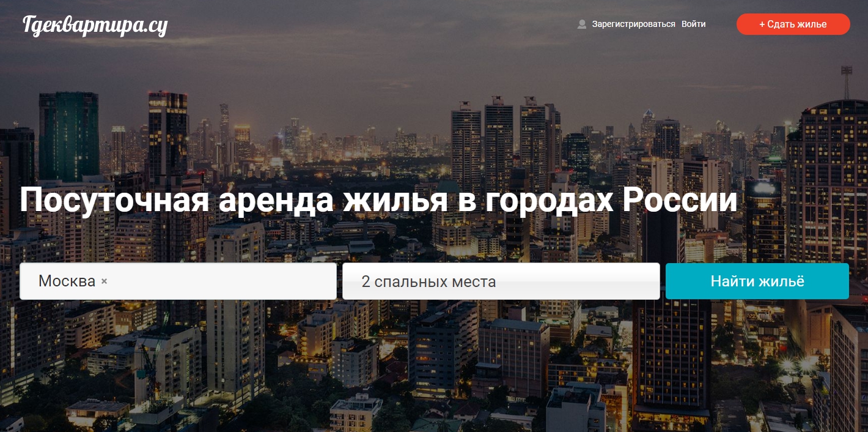Select the Москва city tag text

(x=67, y=281)
